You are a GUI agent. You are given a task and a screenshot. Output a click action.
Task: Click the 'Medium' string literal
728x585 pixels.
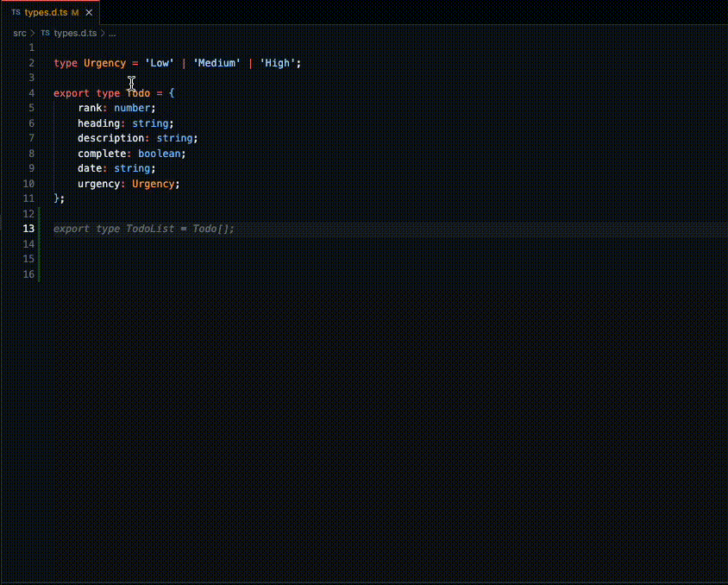pos(217,63)
